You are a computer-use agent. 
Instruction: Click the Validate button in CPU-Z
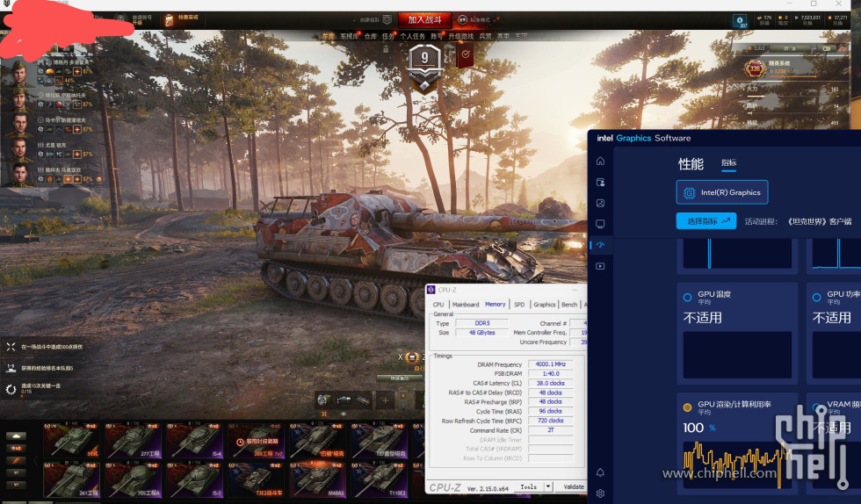573,486
